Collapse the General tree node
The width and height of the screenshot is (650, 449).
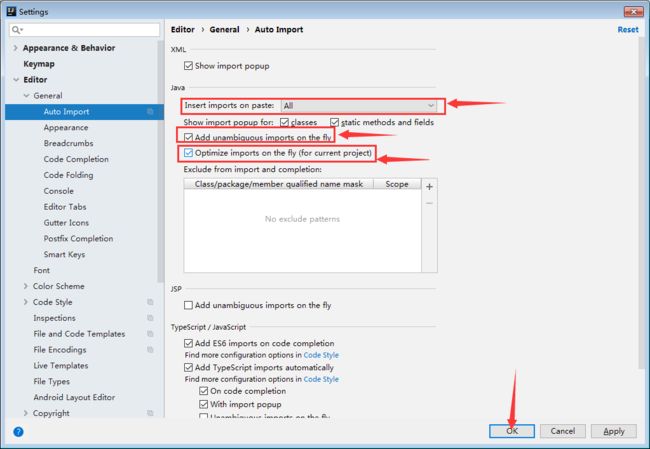pos(26,96)
